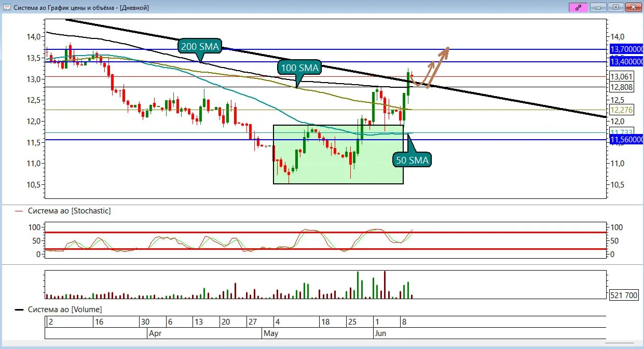Image resolution: width=644 pixels, height=349 pixels.
Task: Click the pink link-chart button in title bar
Action: click(578, 7)
